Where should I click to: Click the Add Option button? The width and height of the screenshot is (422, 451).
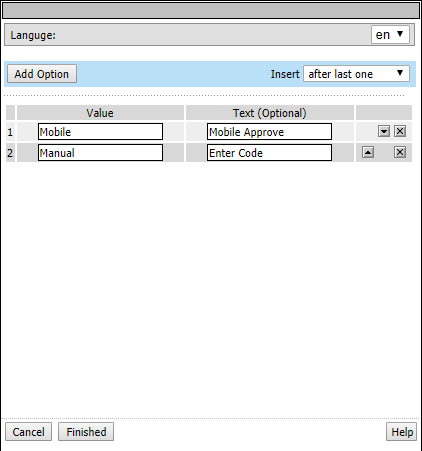pos(42,74)
